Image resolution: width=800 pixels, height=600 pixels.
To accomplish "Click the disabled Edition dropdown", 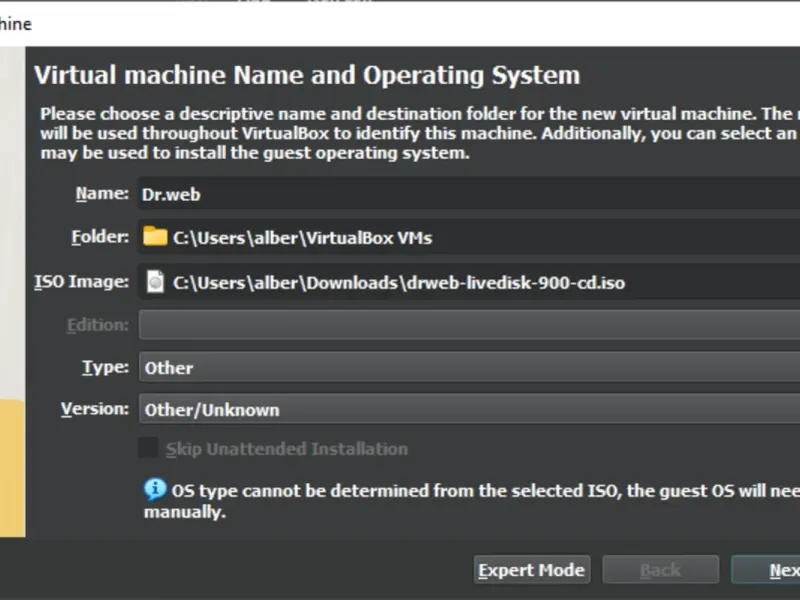I will tap(469, 324).
